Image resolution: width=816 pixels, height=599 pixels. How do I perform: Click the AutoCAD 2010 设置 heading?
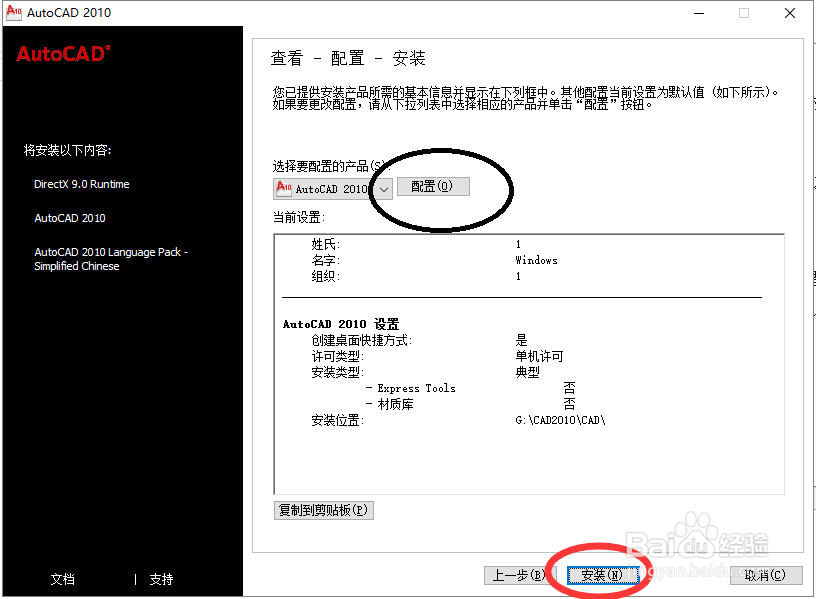pos(341,324)
